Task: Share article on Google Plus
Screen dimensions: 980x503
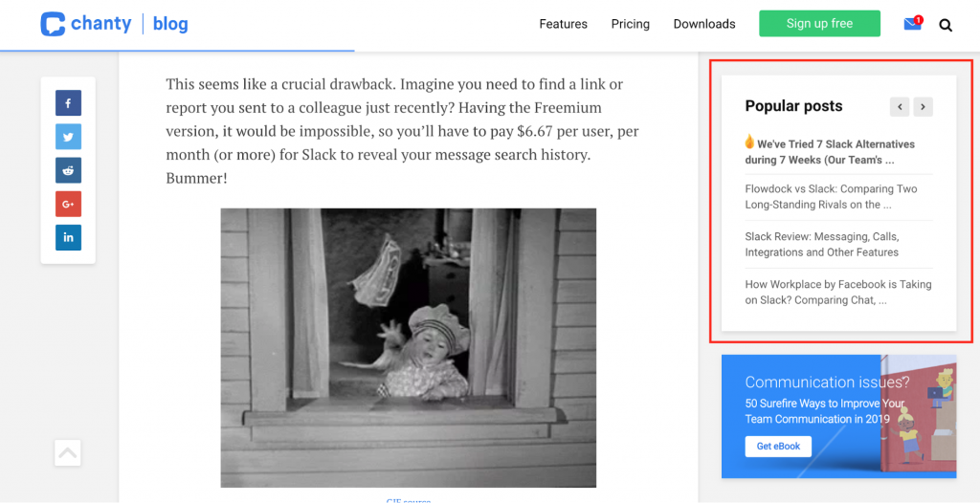Action: pyautogui.click(x=68, y=204)
